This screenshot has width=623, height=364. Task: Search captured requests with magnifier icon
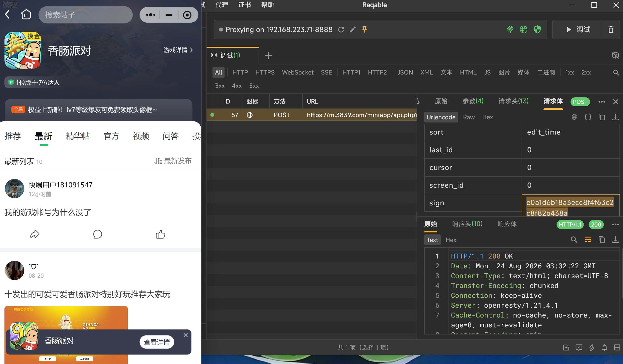point(616,72)
